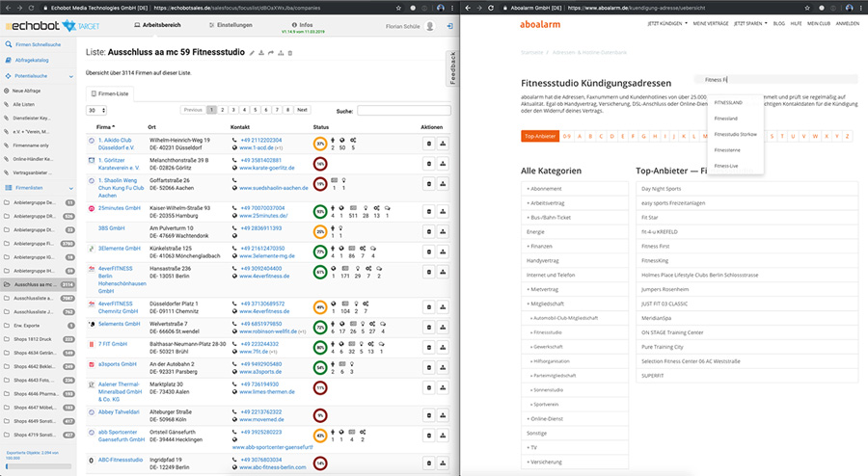Go to the Next page of results

(302, 111)
